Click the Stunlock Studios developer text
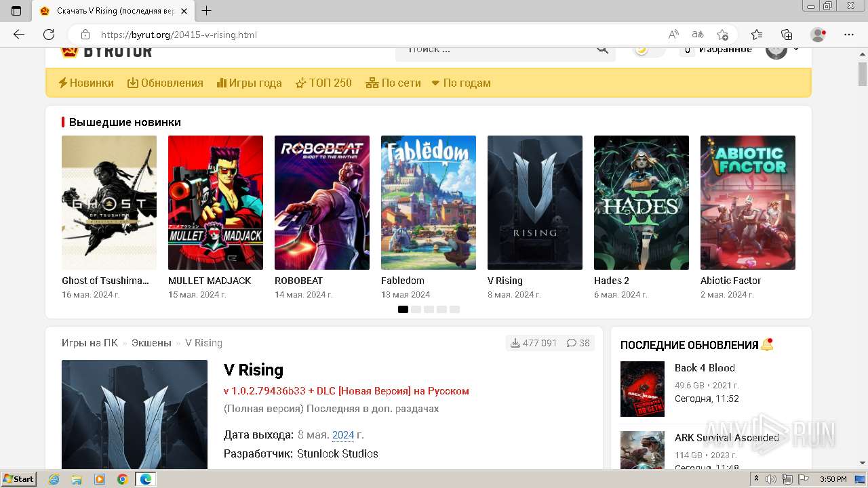Screen dimensions: 868x488 click(x=338, y=453)
